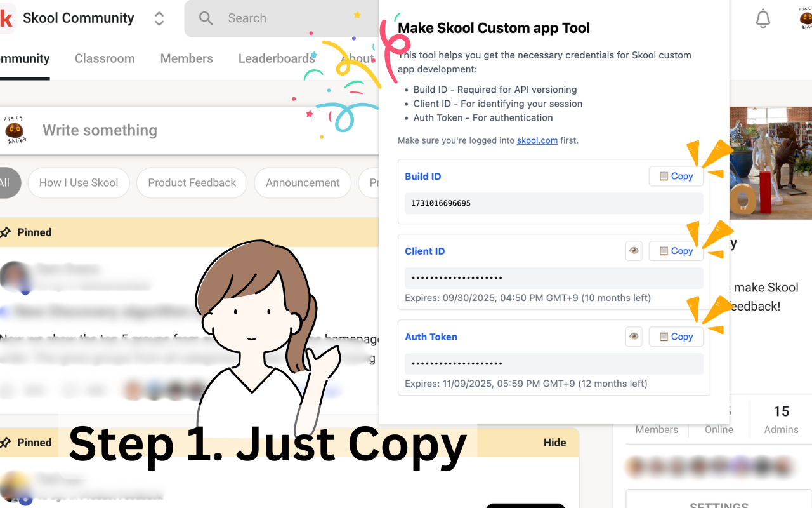Switch to the Classroom tab
The width and height of the screenshot is (812, 508).
click(x=105, y=58)
